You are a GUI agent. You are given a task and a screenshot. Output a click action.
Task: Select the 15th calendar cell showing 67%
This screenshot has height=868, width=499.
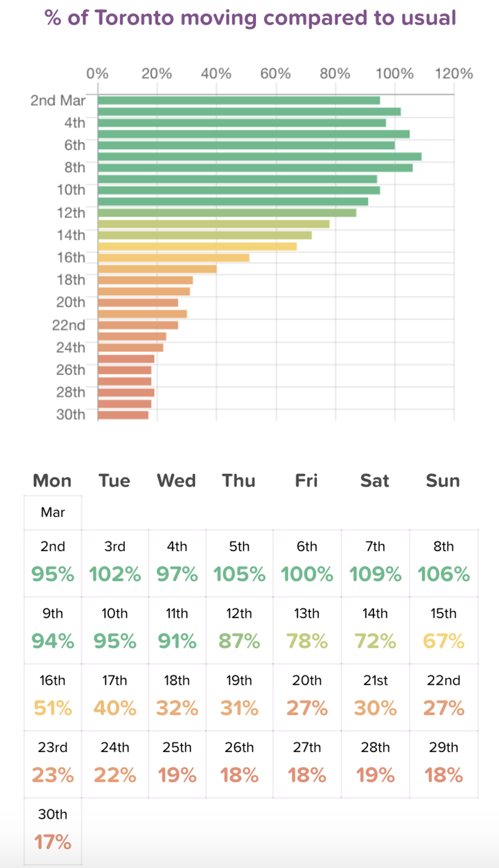point(443,630)
